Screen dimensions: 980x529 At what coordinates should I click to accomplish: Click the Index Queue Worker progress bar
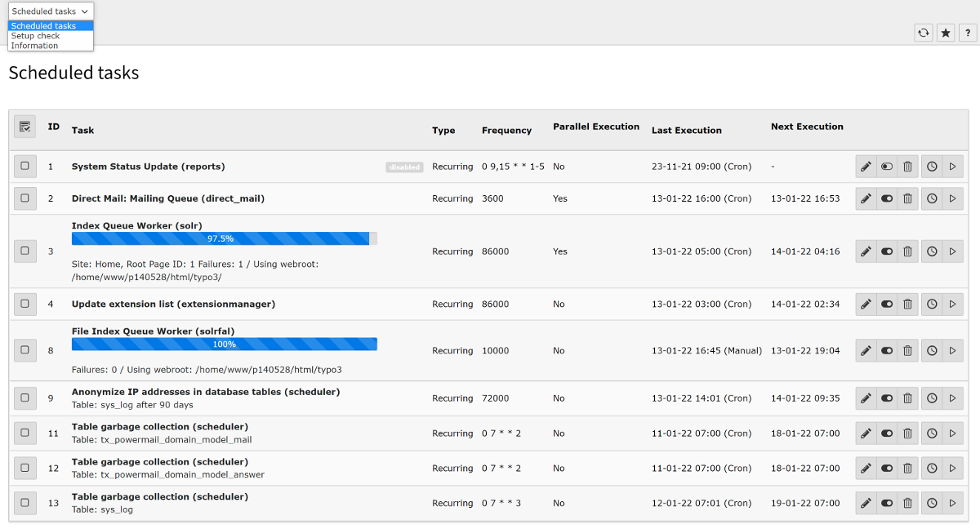point(224,238)
